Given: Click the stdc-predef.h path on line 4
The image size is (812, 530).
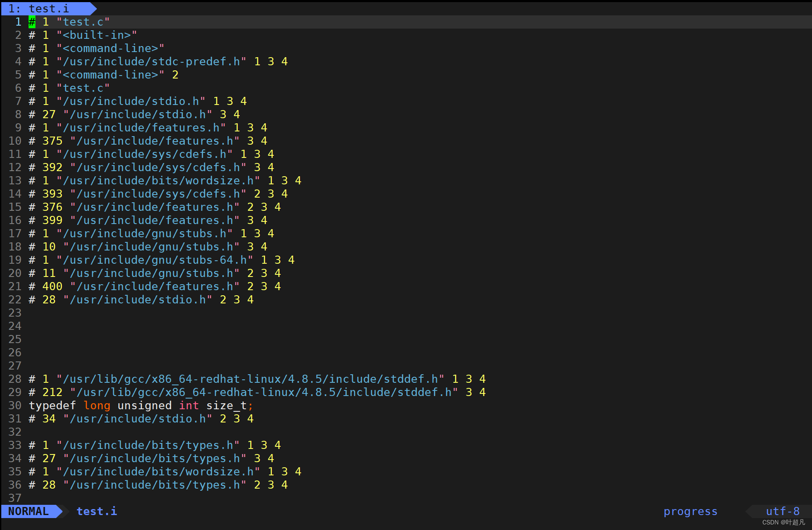Looking at the screenshot, I should 151,61.
